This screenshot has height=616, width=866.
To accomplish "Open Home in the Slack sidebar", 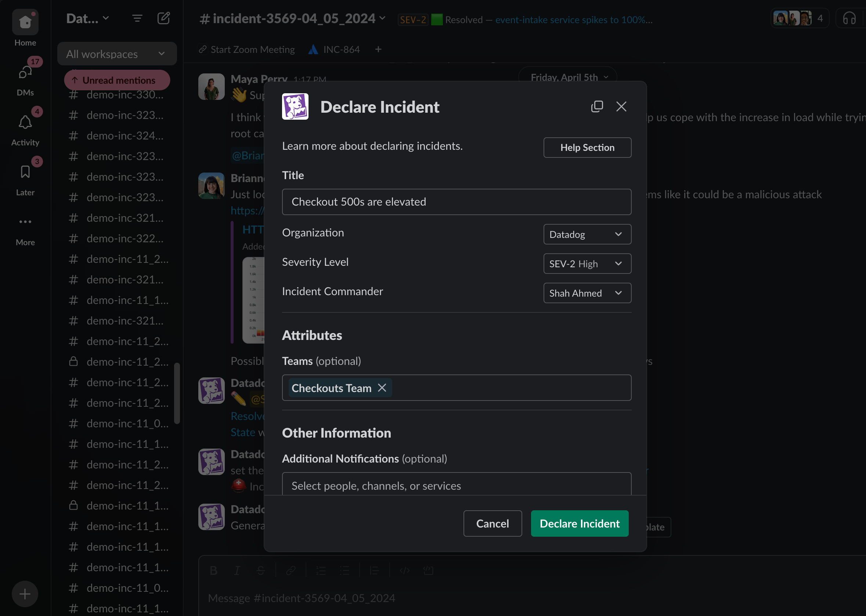I will (x=25, y=22).
